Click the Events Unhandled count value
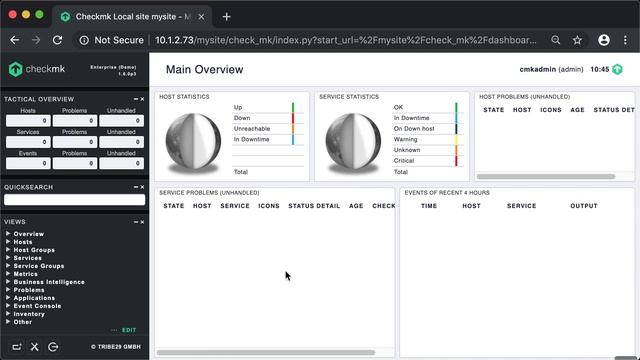This screenshot has height=360, width=640. [122, 163]
